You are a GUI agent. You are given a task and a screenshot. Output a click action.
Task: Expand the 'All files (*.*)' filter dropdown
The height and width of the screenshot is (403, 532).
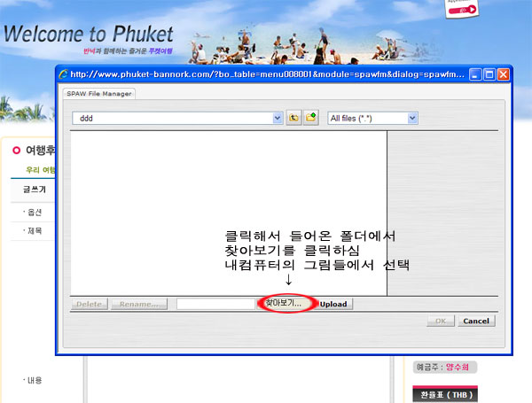pos(412,118)
